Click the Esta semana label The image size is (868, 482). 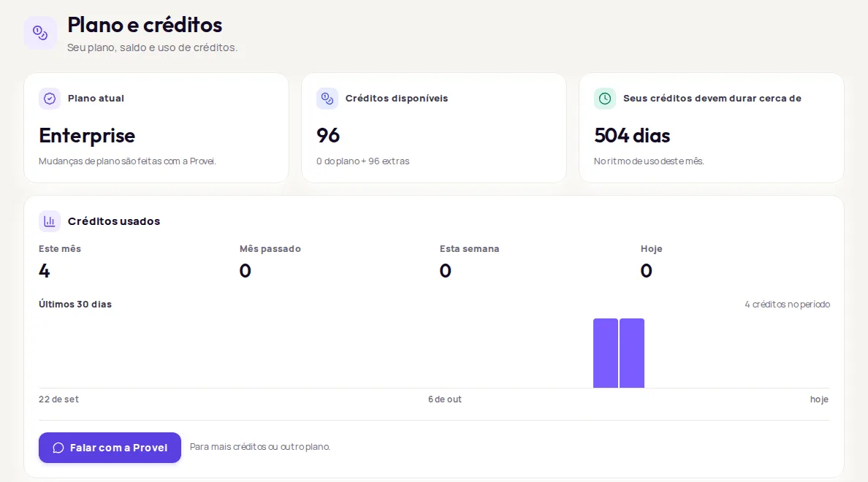[469, 249]
